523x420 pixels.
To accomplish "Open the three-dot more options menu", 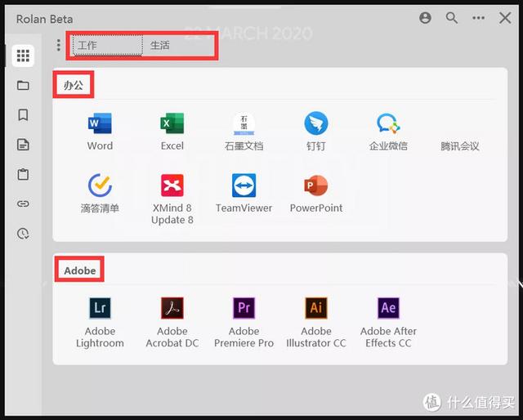I will [x=478, y=18].
